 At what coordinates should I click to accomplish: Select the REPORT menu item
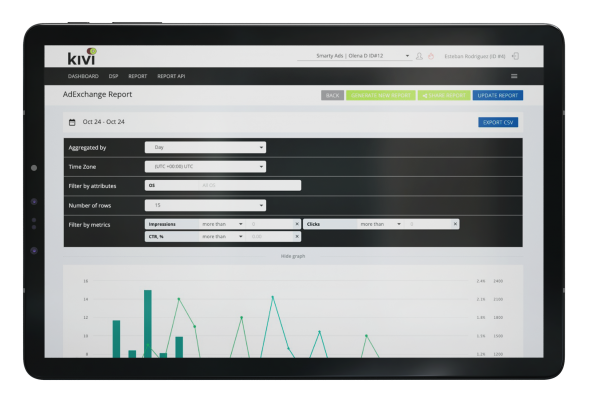tap(137, 76)
